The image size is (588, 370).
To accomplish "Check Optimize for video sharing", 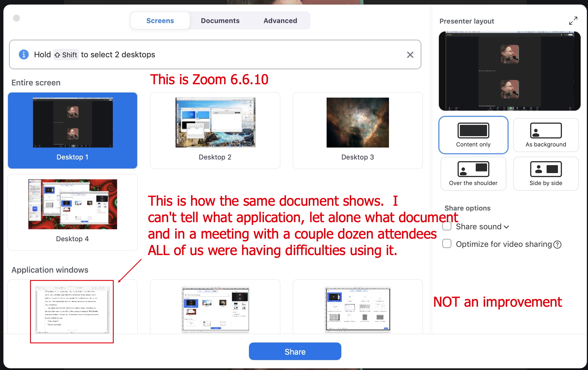I will click(447, 244).
